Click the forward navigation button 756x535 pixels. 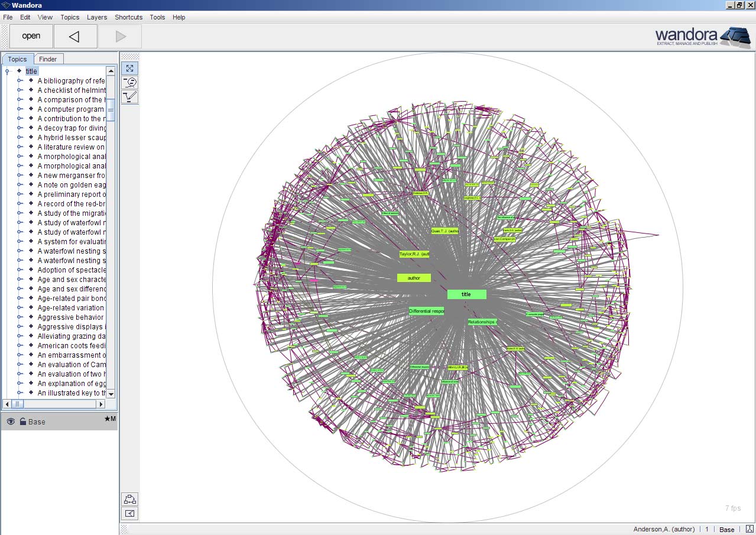[119, 36]
